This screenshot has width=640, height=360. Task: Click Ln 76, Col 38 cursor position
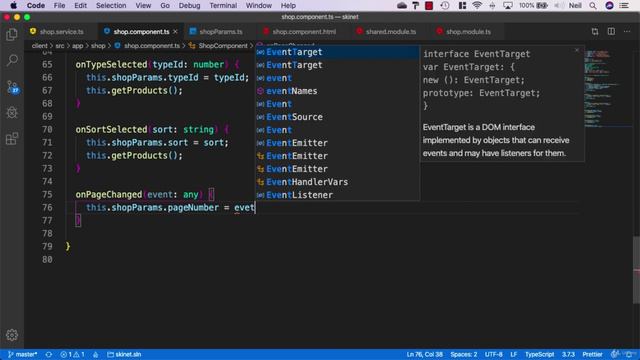point(424,354)
